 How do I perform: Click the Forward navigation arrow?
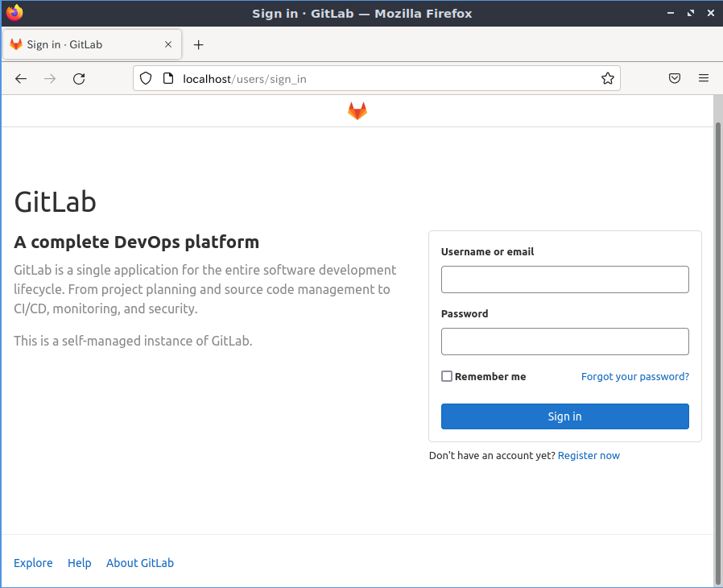click(x=50, y=79)
